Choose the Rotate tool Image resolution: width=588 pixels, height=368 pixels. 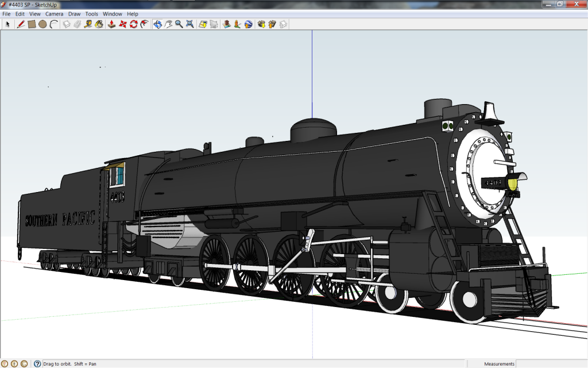133,24
